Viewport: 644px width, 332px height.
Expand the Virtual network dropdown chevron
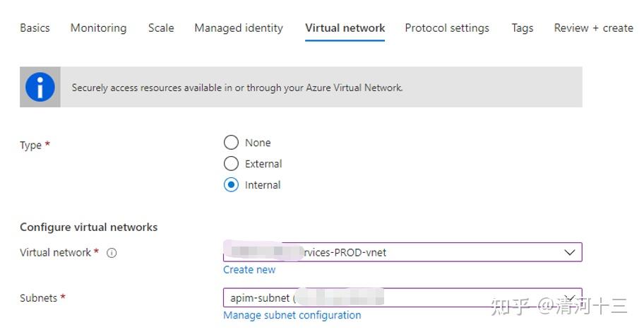[570, 252]
